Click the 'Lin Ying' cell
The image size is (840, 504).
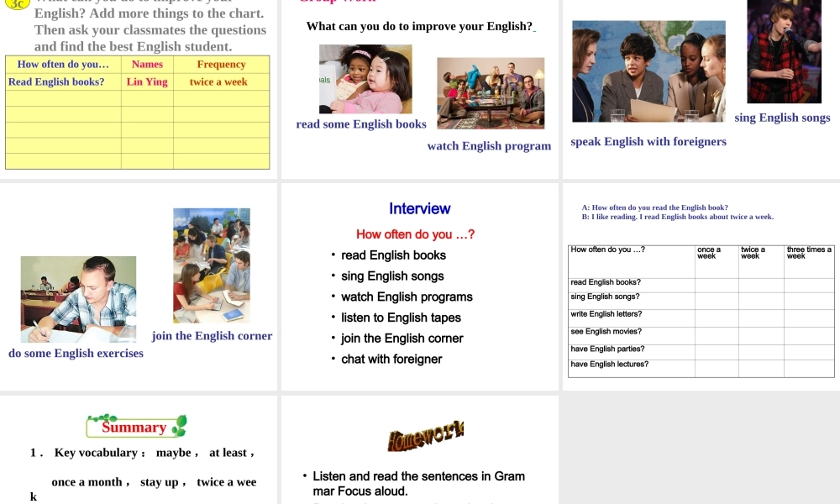click(147, 82)
